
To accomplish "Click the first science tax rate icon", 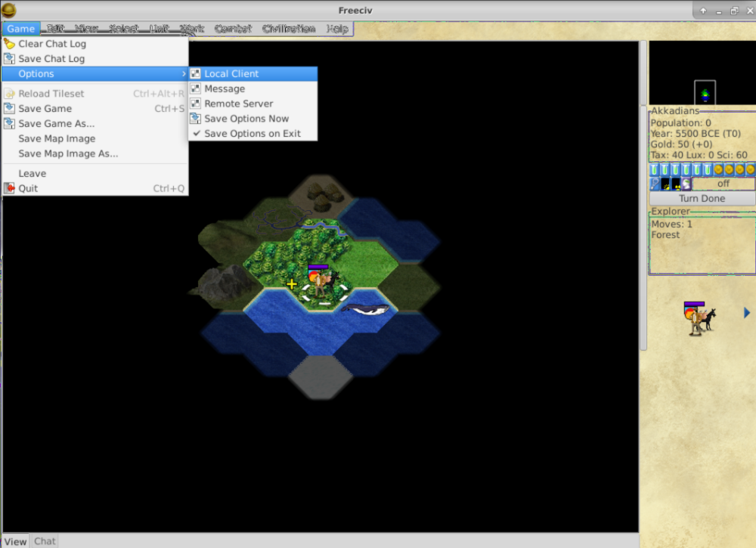I will [x=655, y=170].
